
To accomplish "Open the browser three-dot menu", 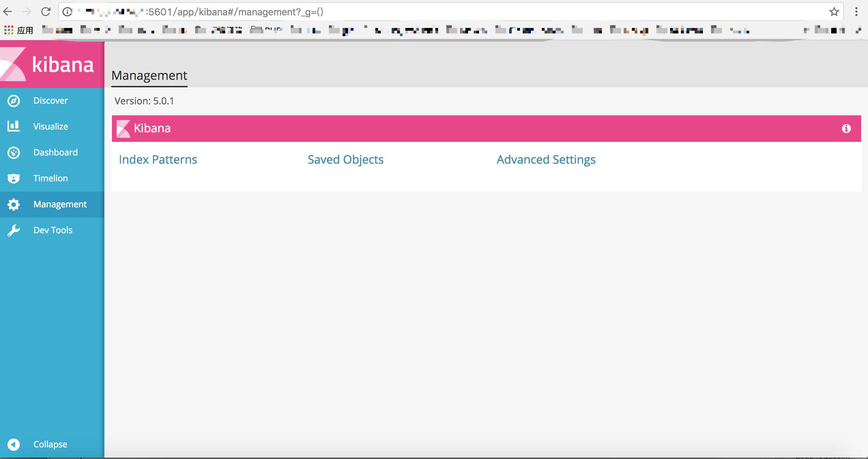I will (x=856, y=12).
